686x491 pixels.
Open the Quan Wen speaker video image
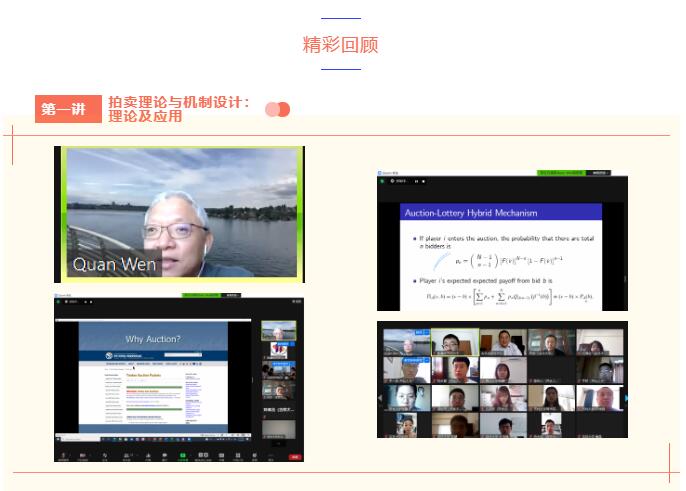pyautogui.click(x=179, y=215)
